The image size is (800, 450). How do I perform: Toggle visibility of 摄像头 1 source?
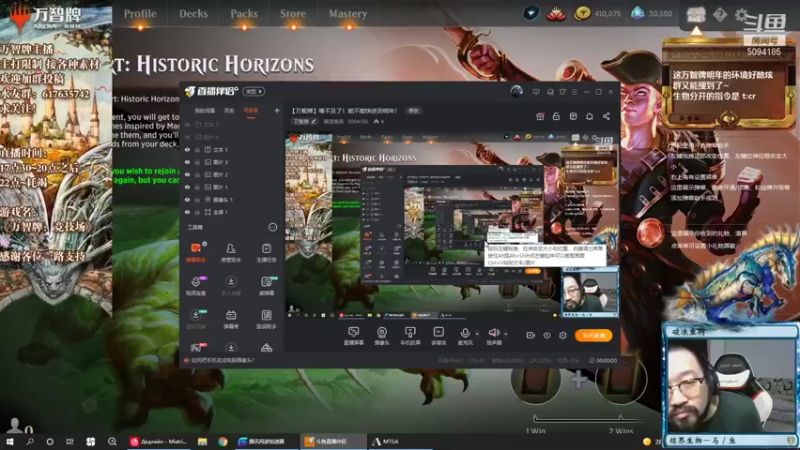click(187, 199)
